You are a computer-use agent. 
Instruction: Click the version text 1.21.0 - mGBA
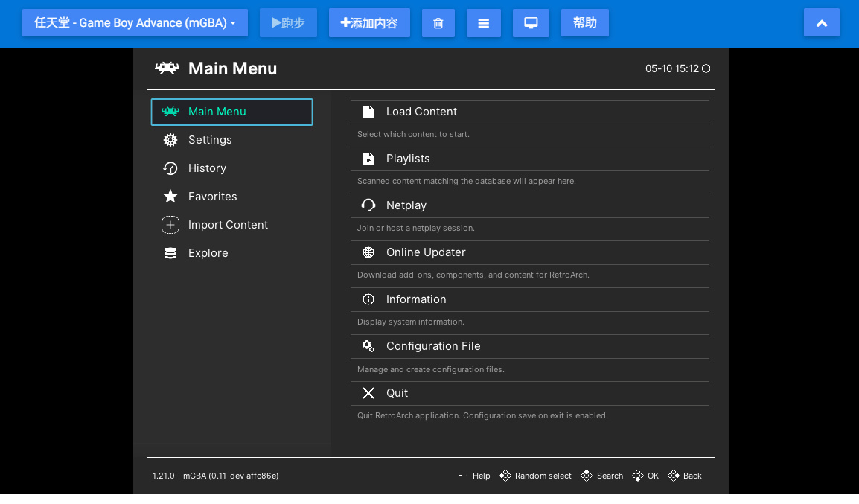[x=215, y=476]
